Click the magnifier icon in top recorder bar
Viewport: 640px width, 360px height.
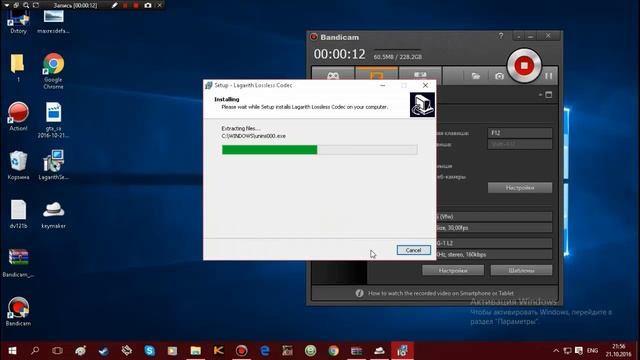tap(26, 5)
